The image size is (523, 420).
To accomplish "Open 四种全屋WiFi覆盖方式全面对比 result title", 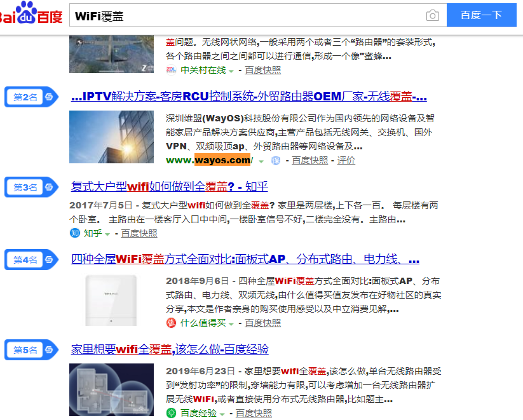I will (x=245, y=259).
